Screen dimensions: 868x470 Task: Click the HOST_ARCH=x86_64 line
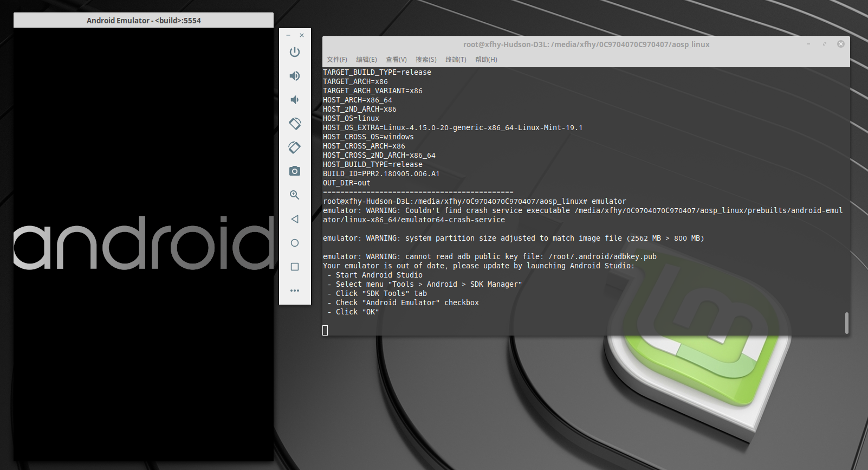pos(358,100)
